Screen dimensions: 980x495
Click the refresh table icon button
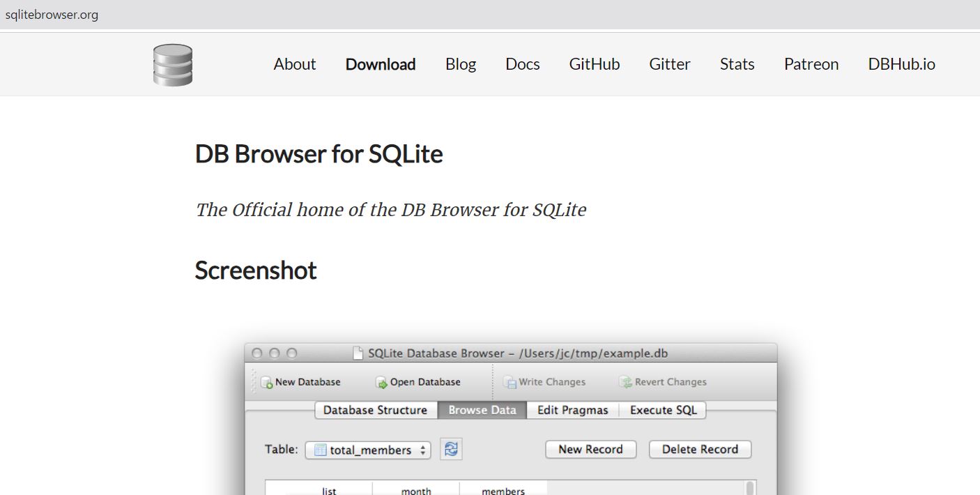[451, 450]
